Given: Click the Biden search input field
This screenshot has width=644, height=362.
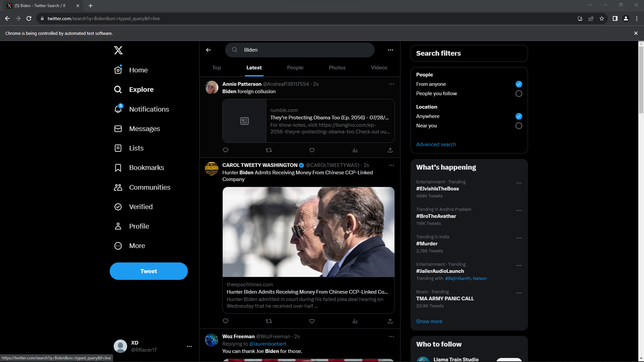Looking at the screenshot, I should pyautogui.click(x=302, y=50).
